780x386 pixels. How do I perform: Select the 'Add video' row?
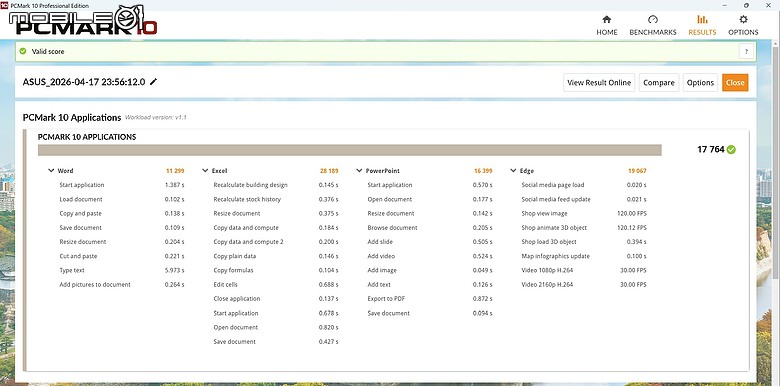tap(430, 256)
